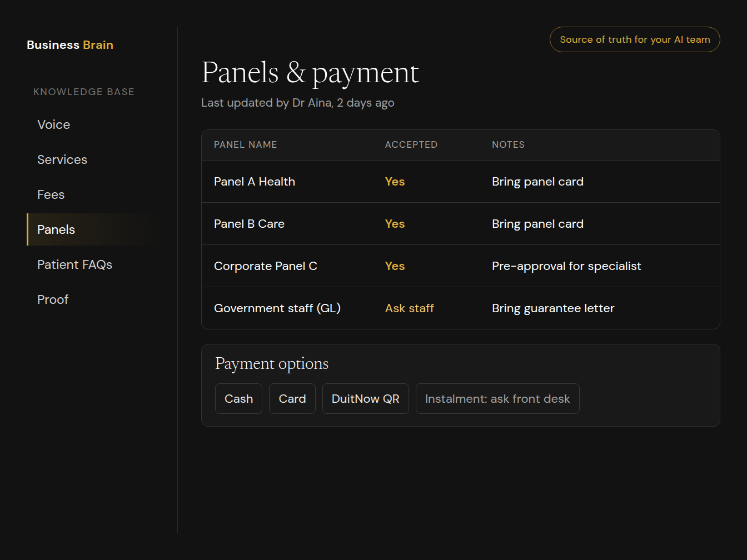This screenshot has width=747, height=560.
Task: Click the NOTES column header
Action: point(508,144)
